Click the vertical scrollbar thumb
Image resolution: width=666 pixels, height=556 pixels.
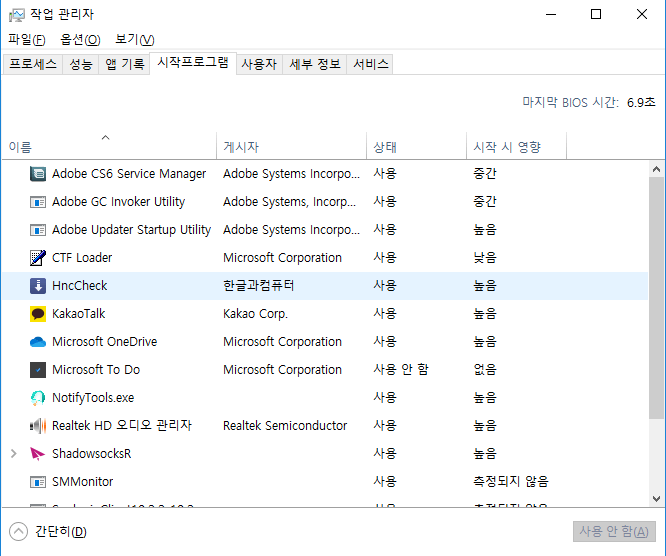tap(657, 298)
